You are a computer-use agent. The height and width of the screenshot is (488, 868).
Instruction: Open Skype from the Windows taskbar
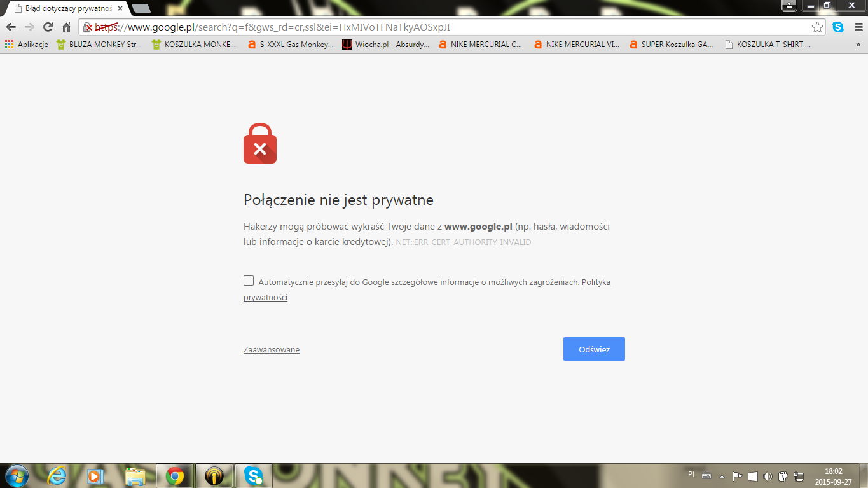click(x=254, y=475)
